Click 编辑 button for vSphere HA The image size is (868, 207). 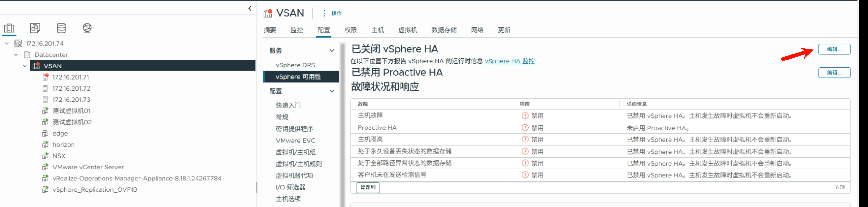(x=834, y=49)
